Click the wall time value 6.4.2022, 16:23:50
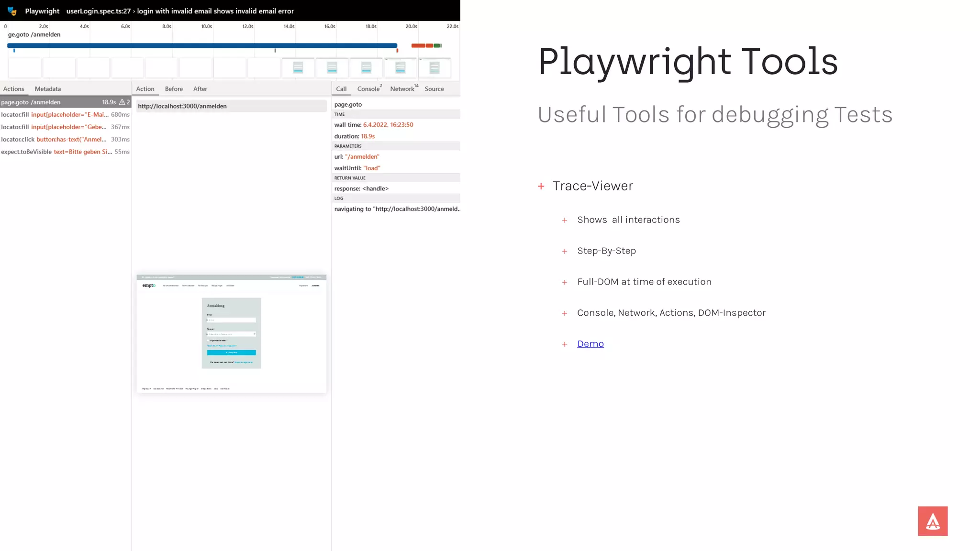The image size is (980, 551). tap(388, 125)
